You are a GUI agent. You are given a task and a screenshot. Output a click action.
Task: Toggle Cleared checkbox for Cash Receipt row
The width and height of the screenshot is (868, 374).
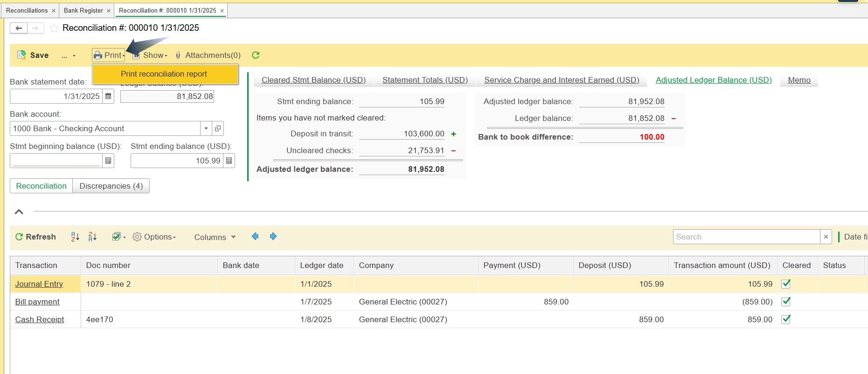786,319
